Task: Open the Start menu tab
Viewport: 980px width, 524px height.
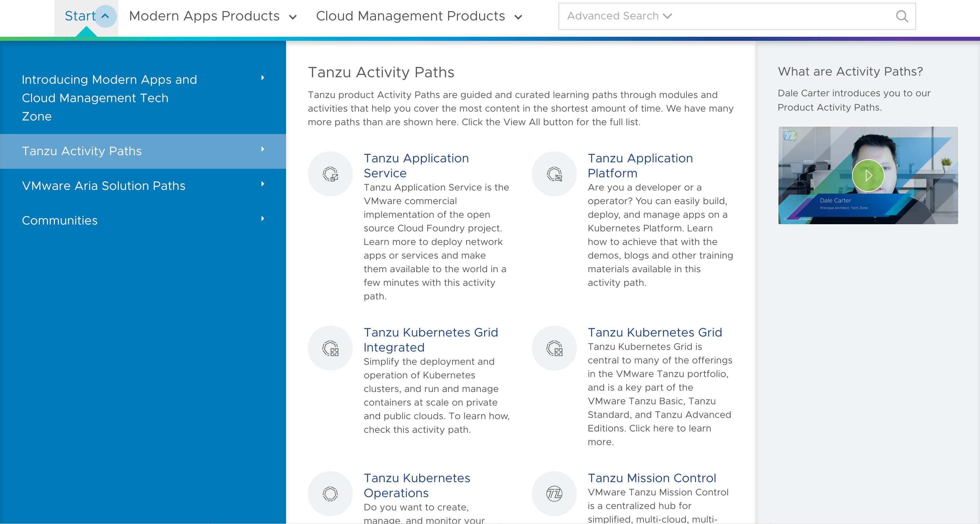Action: coord(86,18)
